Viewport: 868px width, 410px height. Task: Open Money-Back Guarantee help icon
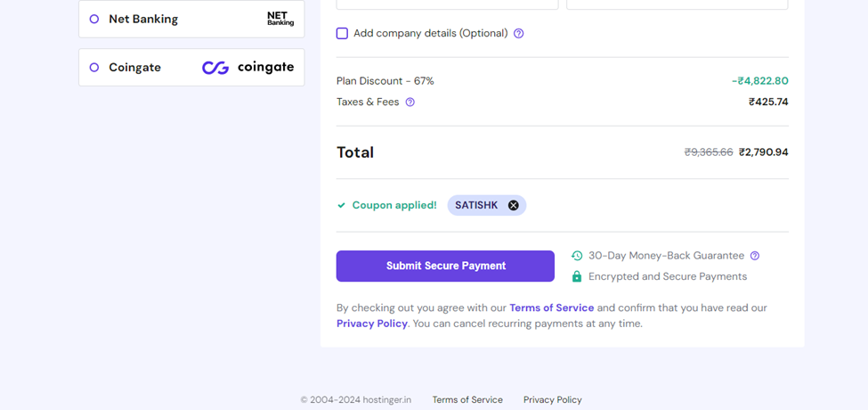pyautogui.click(x=755, y=256)
